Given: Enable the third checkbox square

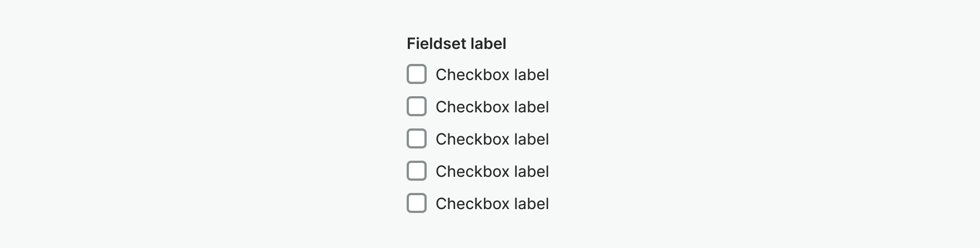Looking at the screenshot, I should pos(417,138).
